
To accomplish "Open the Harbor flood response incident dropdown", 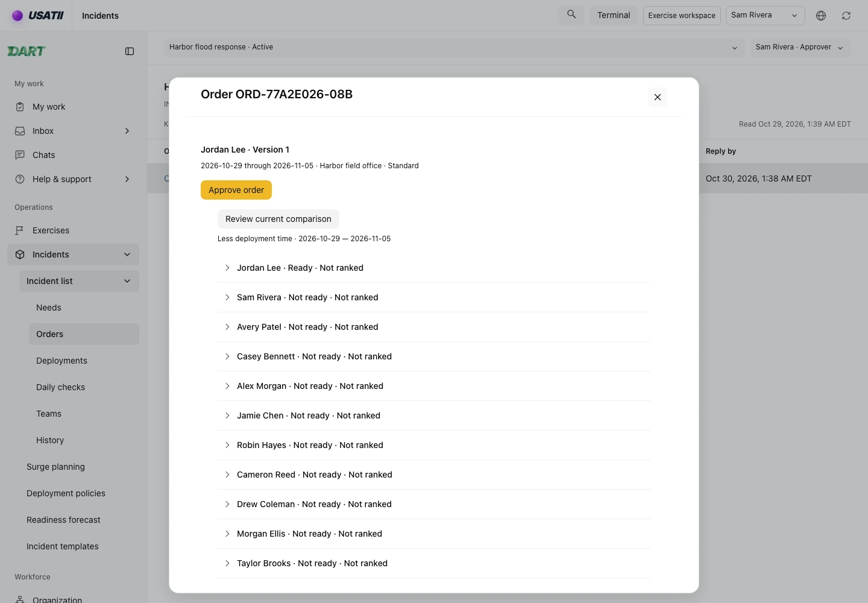I will (454, 48).
